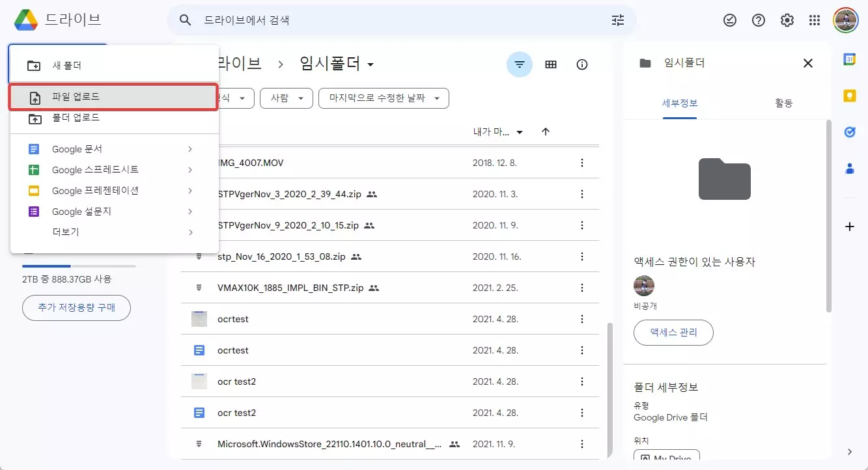868x470 pixels.
Task: Open the 마지막으로 수정한 날짜 filter
Action: (383, 98)
